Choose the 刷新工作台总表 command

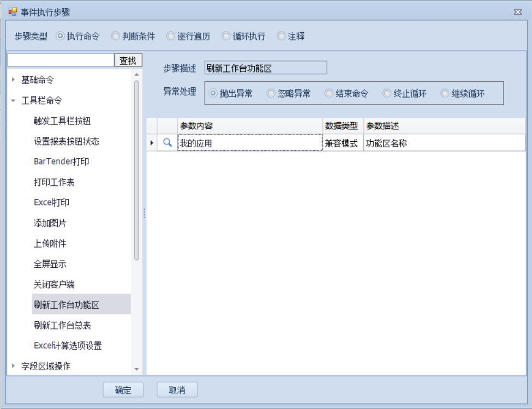point(62,326)
